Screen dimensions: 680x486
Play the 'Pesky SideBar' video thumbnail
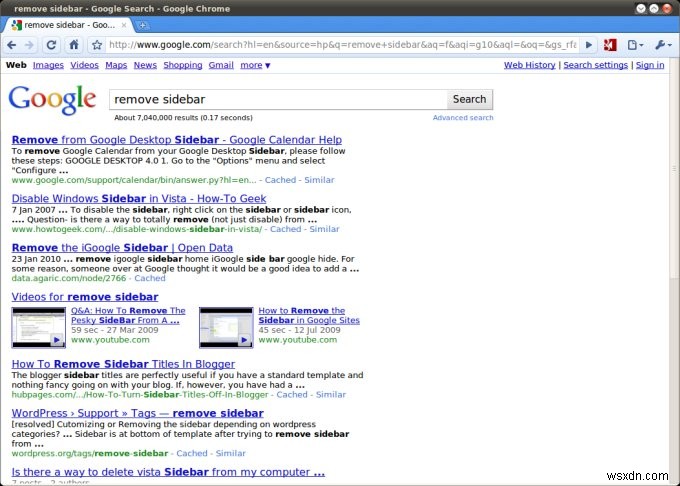coord(39,328)
